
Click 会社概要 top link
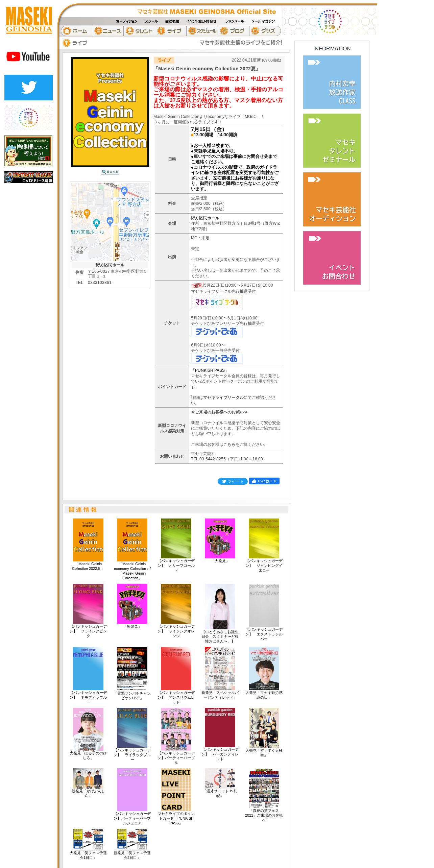point(172,21)
